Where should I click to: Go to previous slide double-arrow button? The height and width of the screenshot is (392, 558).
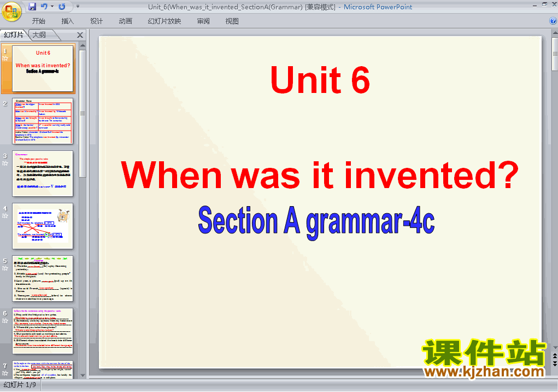click(554, 356)
